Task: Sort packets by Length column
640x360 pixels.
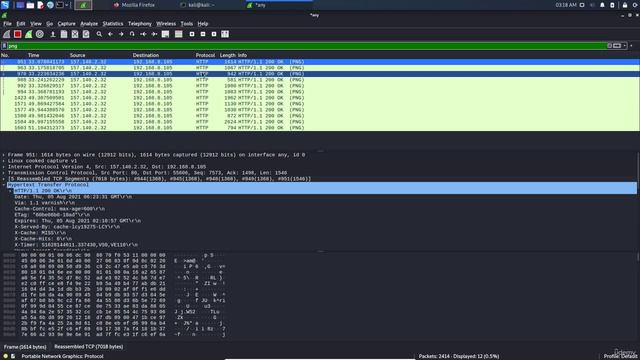Action: point(227,55)
